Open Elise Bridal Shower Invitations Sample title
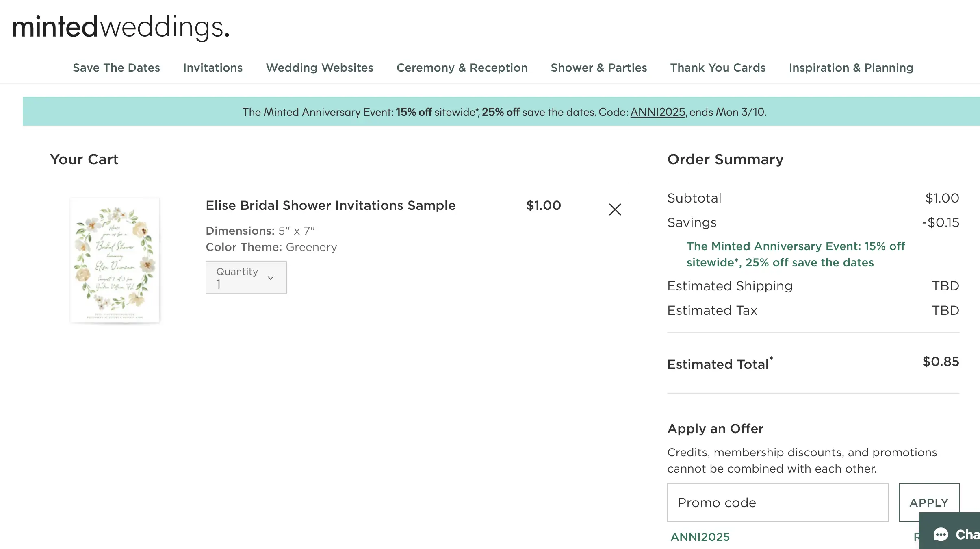 tap(330, 205)
